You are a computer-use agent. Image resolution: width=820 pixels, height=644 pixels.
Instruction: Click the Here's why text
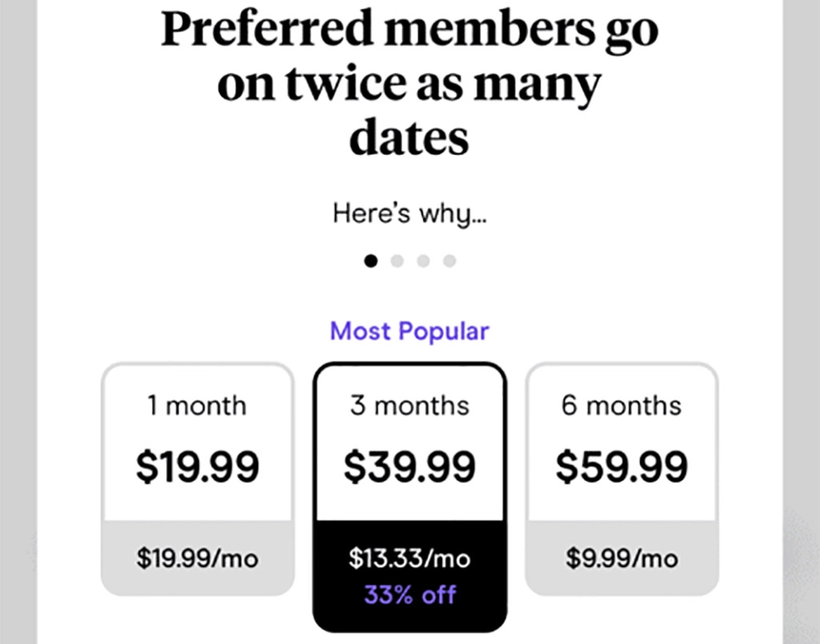click(409, 213)
